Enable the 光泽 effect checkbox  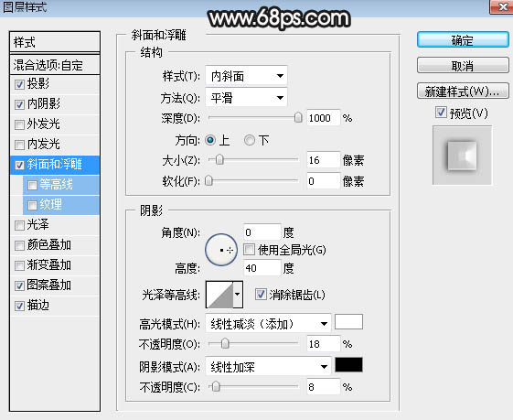point(19,225)
